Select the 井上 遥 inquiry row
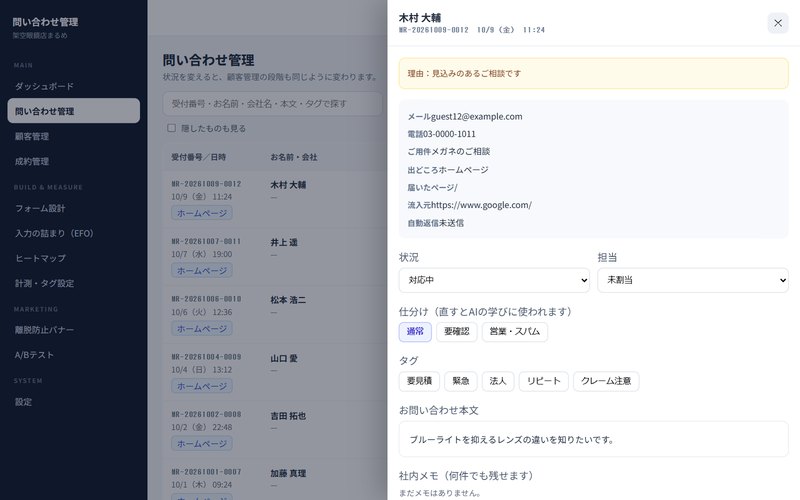The height and width of the screenshot is (500, 800). pyautogui.click(x=275, y=257)
